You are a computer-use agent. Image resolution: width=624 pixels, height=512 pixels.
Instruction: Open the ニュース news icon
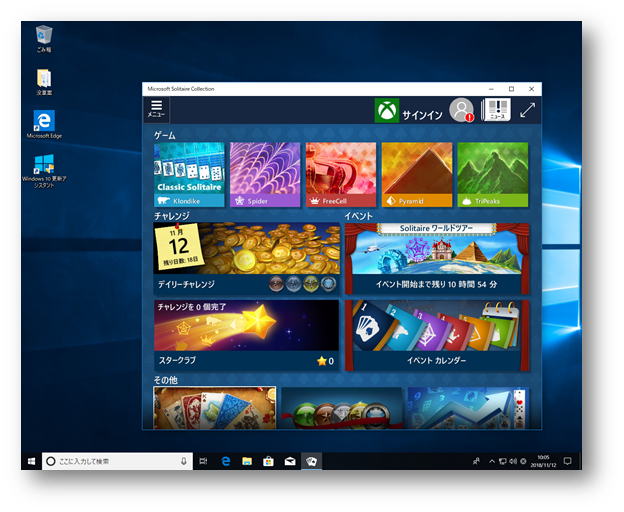click(497, 110)
